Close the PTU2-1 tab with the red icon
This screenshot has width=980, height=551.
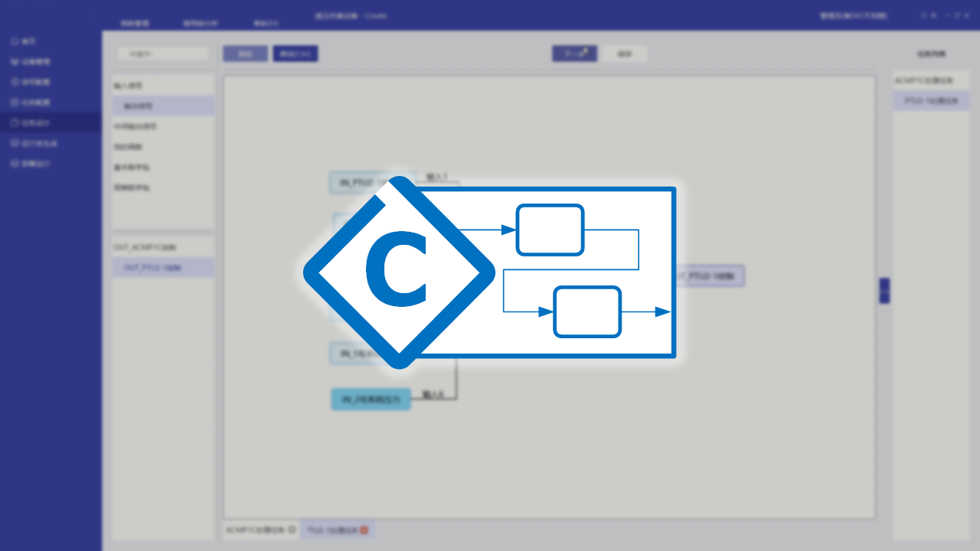pos(364,530)
